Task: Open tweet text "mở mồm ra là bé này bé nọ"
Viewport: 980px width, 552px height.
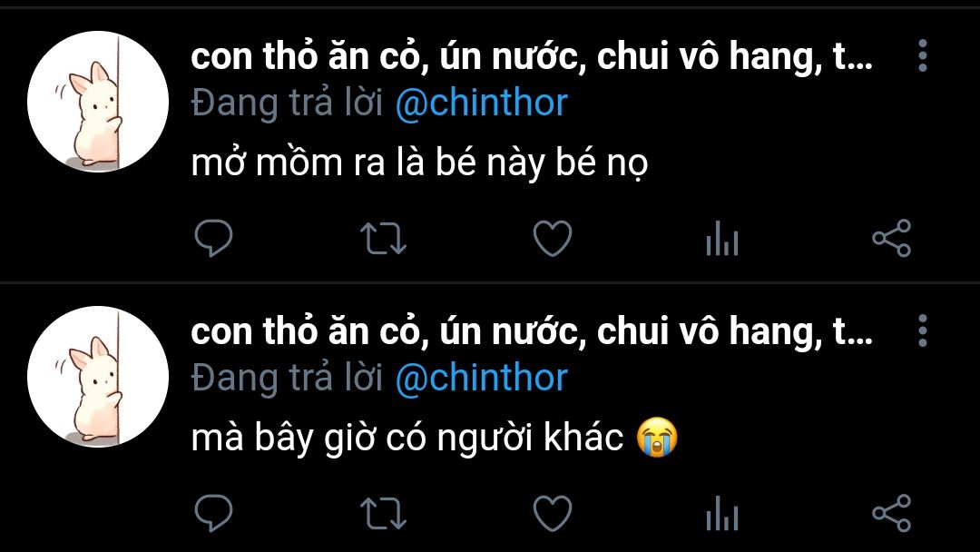Action: (420, 163)
